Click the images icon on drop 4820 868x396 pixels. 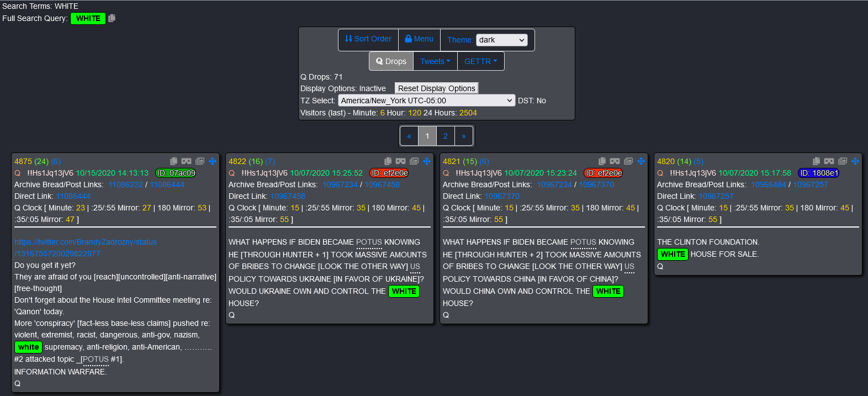(843, 161)
